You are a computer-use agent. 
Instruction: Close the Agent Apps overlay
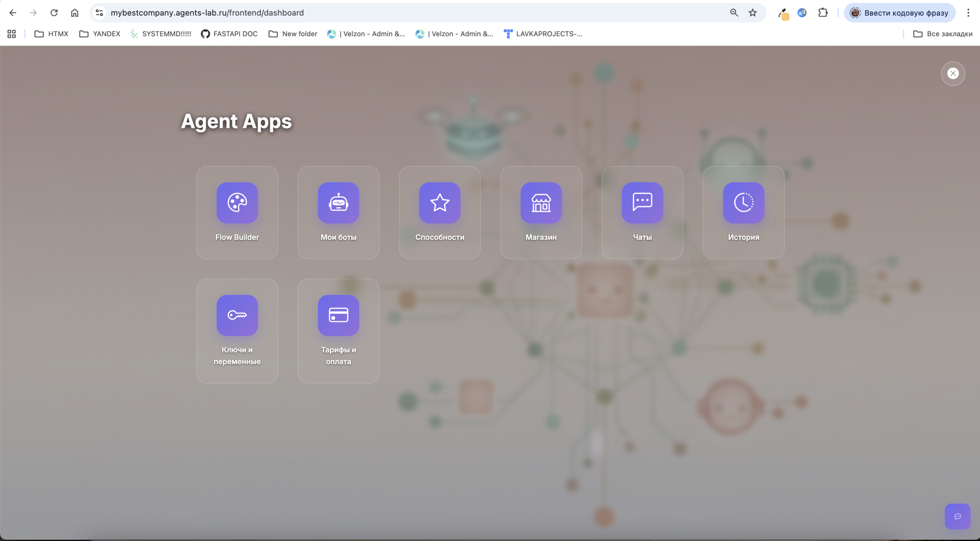pyautogui.click(x=952, y=73)
